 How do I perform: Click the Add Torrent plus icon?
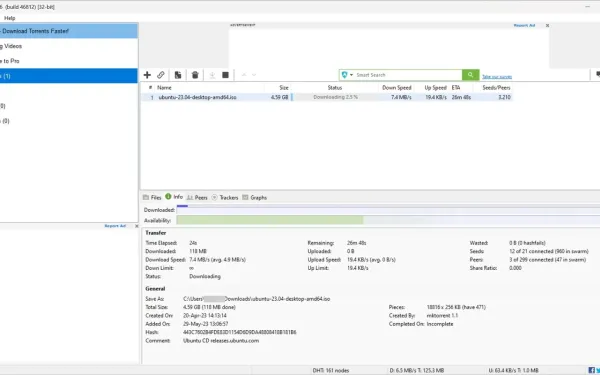[147, 75]
